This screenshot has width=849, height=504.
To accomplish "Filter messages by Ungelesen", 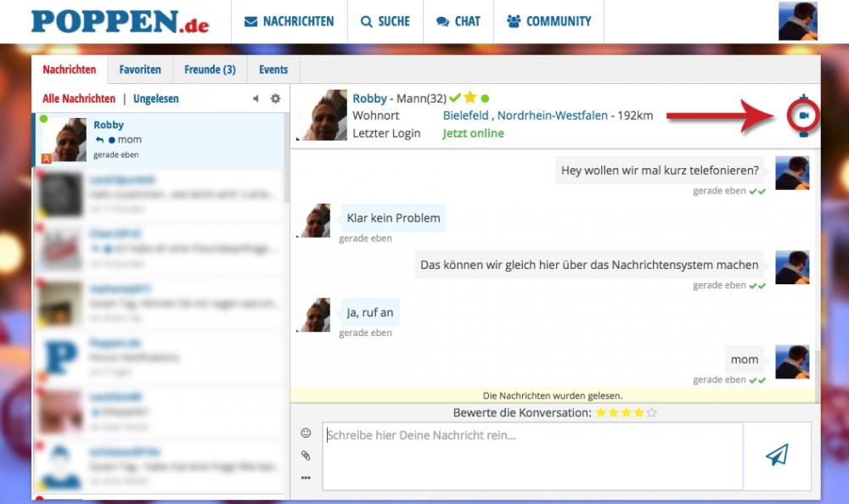I will [x=156, y=99].
